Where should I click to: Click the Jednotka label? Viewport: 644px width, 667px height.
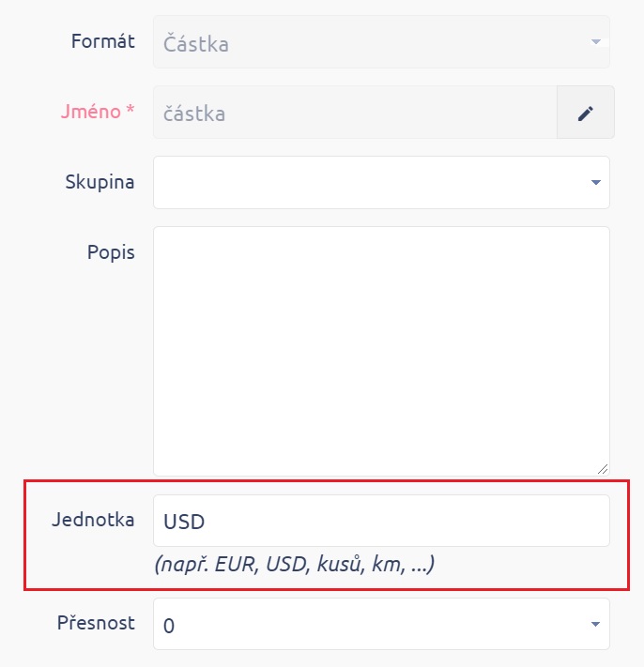pyautogui.click(x=93, y=520)
